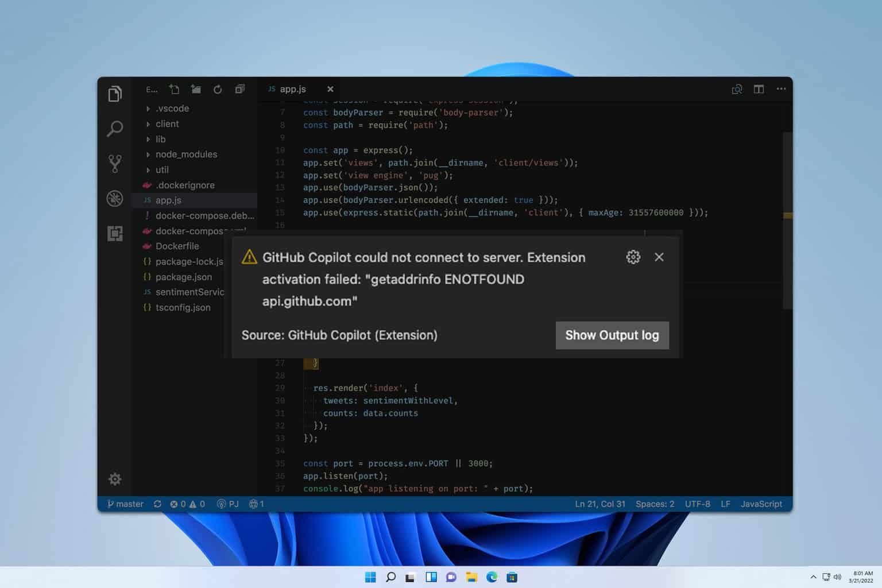Collapse all folders in Explorer
882x588 pixels.
click(239, 89)
